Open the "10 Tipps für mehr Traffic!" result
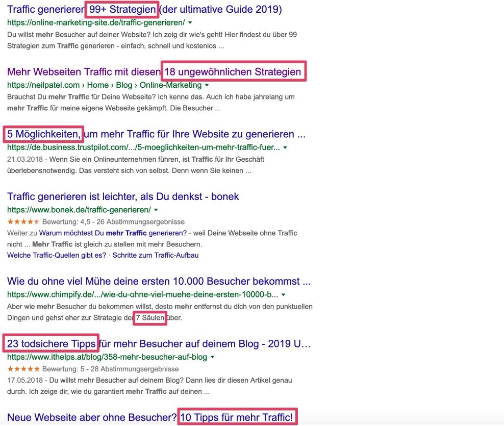This screenshot has height=426, width=504. 237,417
